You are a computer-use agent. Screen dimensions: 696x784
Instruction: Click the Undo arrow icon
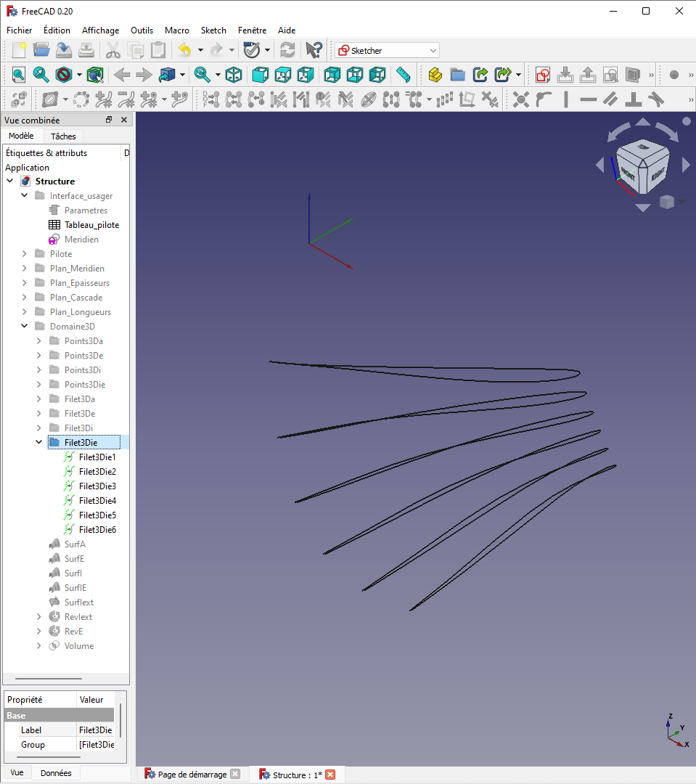click(184, 50)
